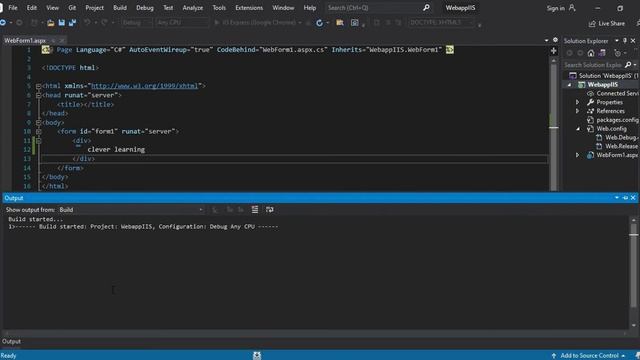Click the Sign in link

[x=556, y=8]
